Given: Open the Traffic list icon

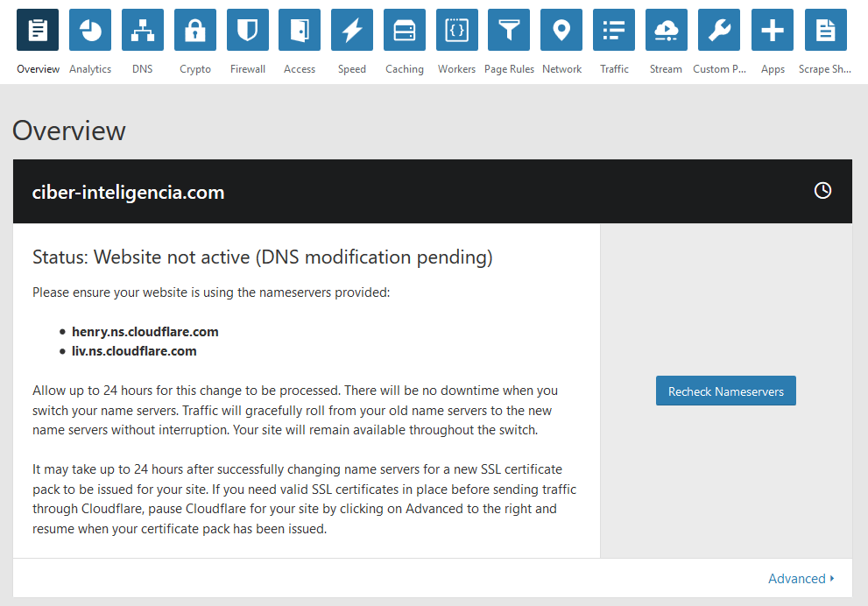Looking at the screenshot, I should tap(614, 30).
